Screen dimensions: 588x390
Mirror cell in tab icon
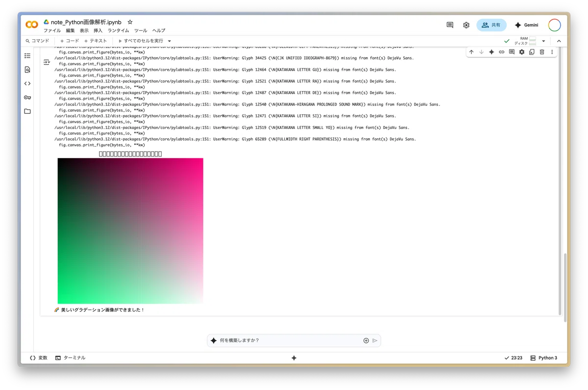pos(532,52)
